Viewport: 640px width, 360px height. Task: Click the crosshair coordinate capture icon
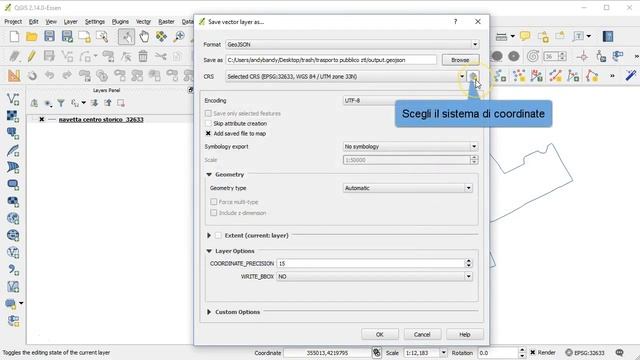click(x=583, y=56)
